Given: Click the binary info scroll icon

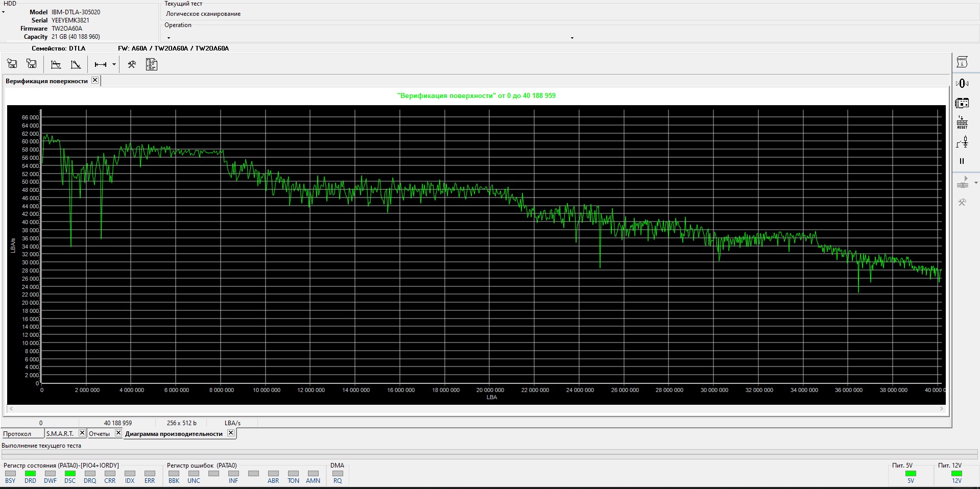Looking at the screenshot, I should tap(962, 62).
